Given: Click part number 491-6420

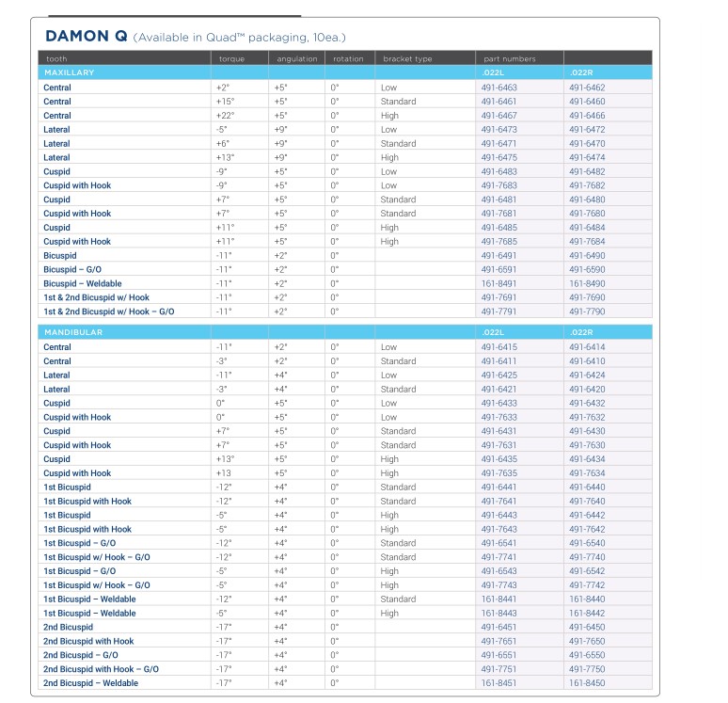Looking at the screenshot, I should 587,389.
